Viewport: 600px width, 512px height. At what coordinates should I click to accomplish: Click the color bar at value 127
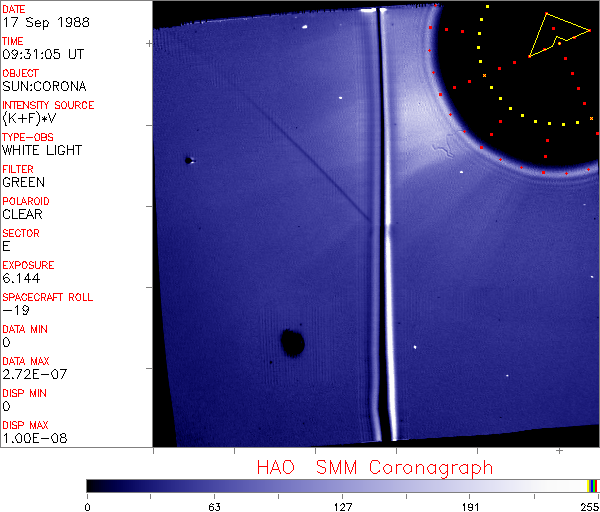342,485
